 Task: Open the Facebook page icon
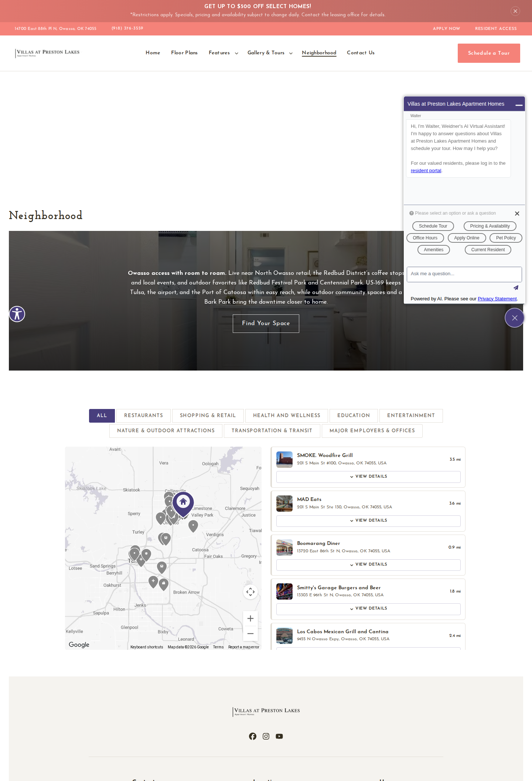pos(253,736)
